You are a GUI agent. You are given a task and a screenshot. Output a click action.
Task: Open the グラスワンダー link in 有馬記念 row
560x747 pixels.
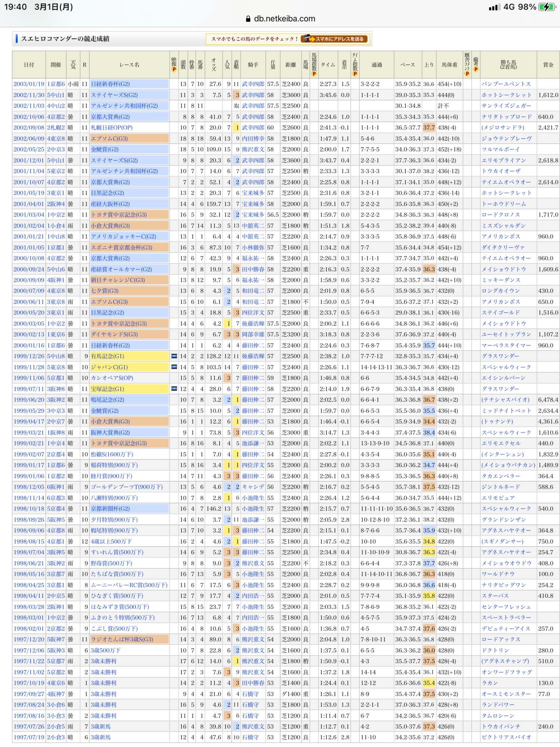[x=500, y=356]
